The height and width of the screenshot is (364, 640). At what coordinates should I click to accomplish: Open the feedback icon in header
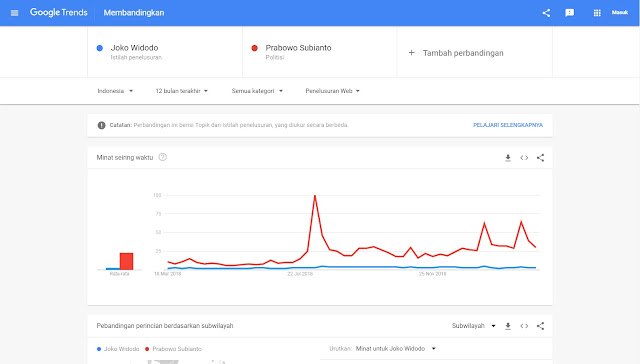coord(569,13)
